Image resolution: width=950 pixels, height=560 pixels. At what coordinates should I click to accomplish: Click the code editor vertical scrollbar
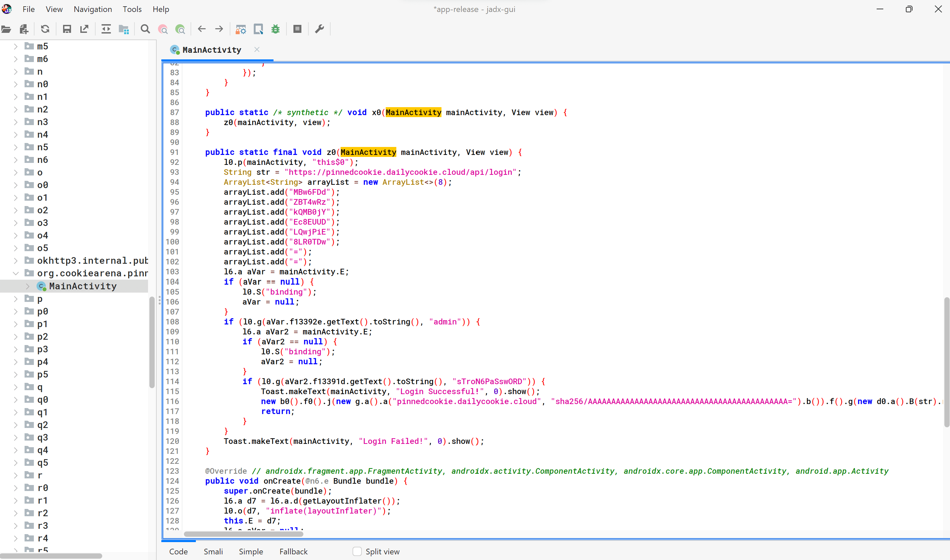click(x=947, y=362)
